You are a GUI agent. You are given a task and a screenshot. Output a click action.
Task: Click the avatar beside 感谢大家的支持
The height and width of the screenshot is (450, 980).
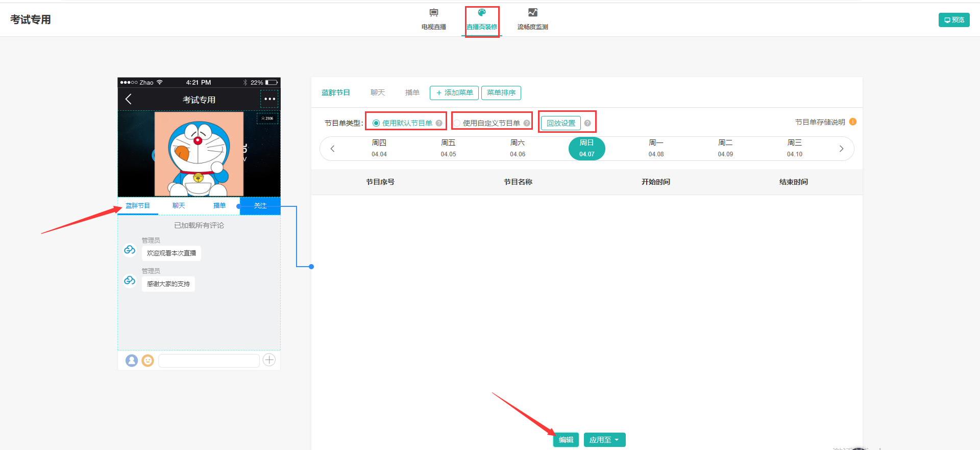click(x=130, y=280)
